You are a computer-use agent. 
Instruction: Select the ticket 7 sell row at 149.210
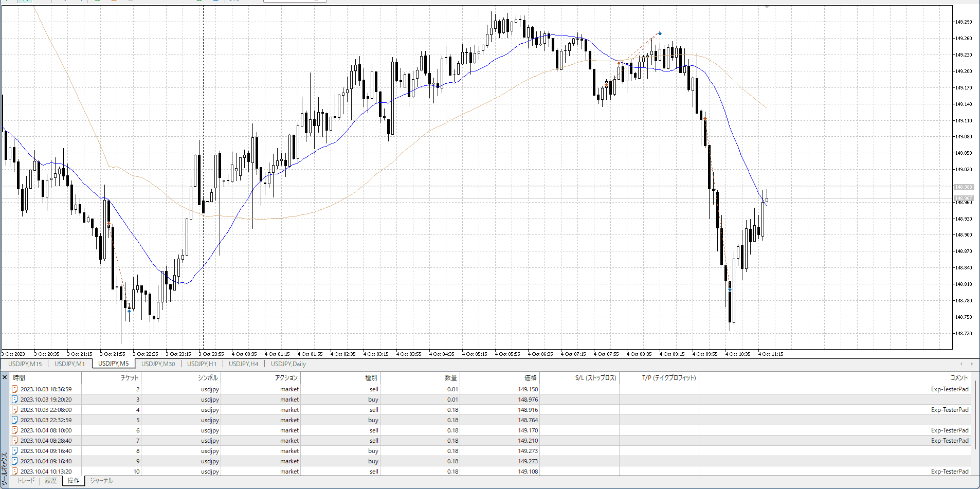click(x=360, y=441)
